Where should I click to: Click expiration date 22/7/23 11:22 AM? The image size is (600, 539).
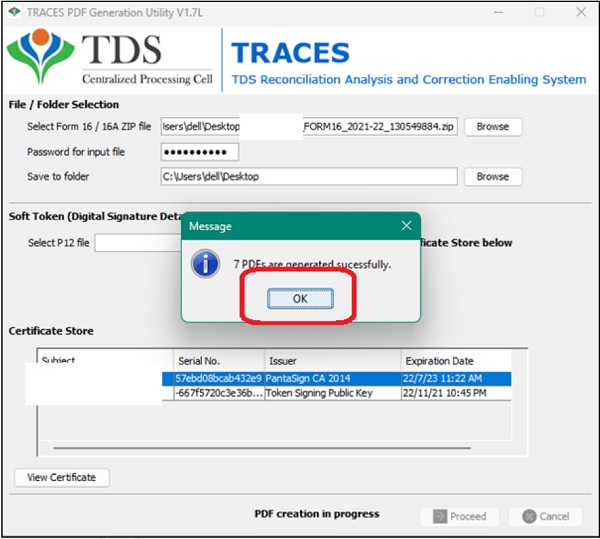point(442,378)
